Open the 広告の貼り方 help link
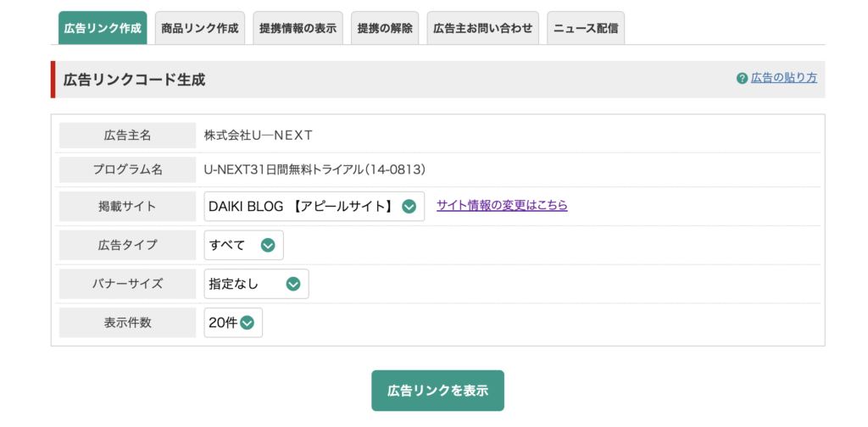This screenshot has width=868, height=427. pyautogui.click(x=784, y=78)
